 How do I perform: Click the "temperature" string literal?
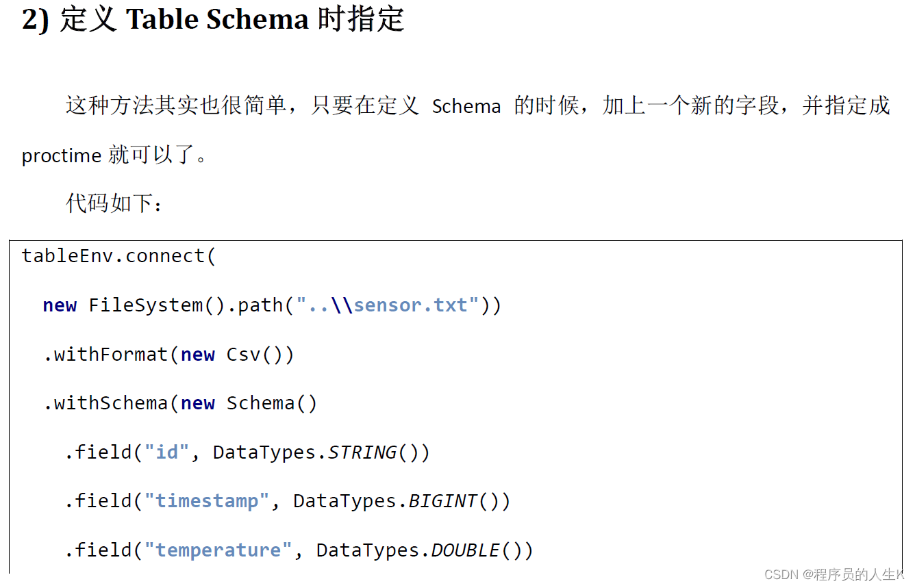coord(218,550)
